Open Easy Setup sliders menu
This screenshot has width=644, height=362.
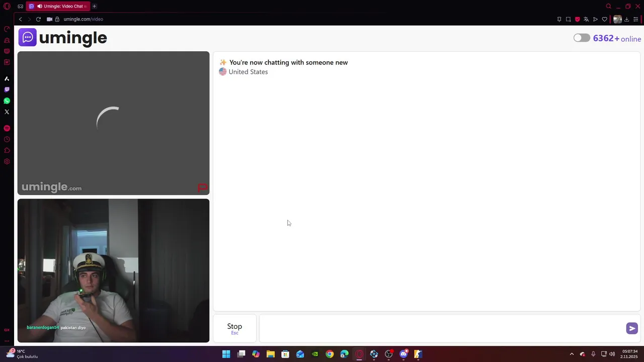pos(635,19)
